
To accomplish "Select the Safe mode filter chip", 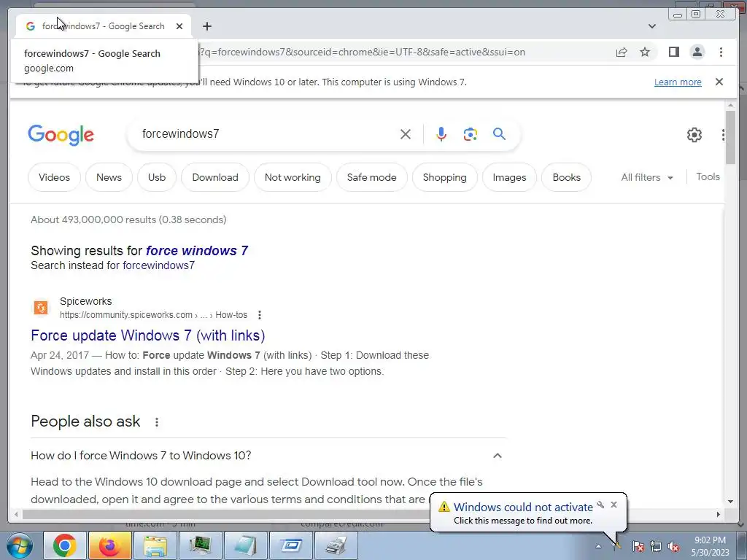I will click(x=371, y=177).
